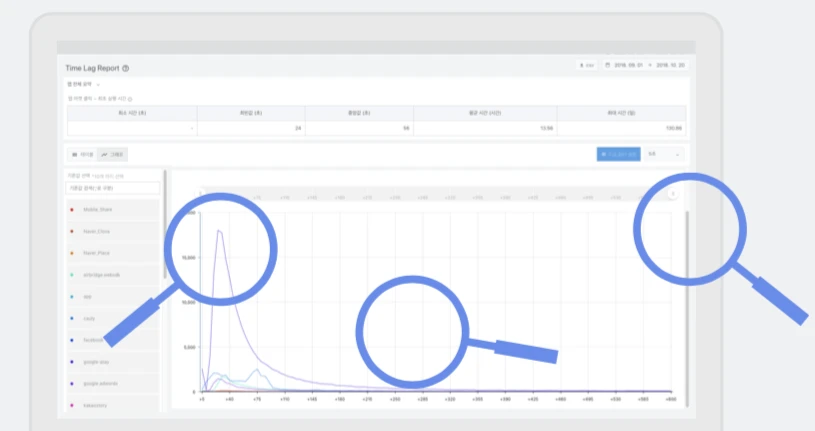The image size is (815, 431).
Task: Click the help icon beside Time Lag Report
Action: tap(126, 68)
